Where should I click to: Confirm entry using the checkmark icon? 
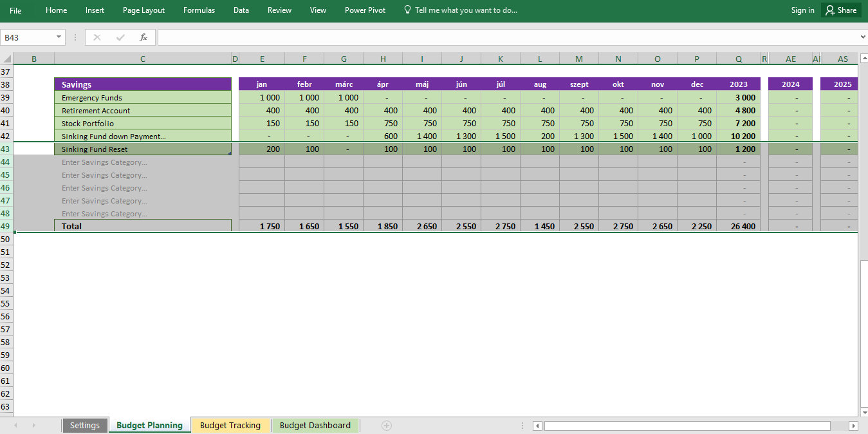(x=120, y=37)
